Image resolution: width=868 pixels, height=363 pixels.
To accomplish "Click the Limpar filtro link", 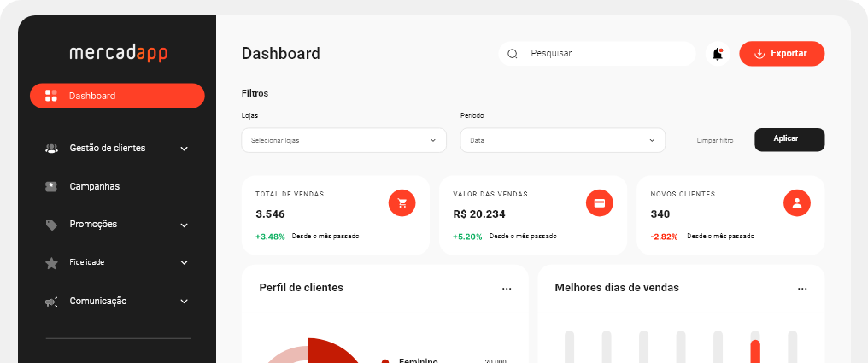I will (714, 140).
